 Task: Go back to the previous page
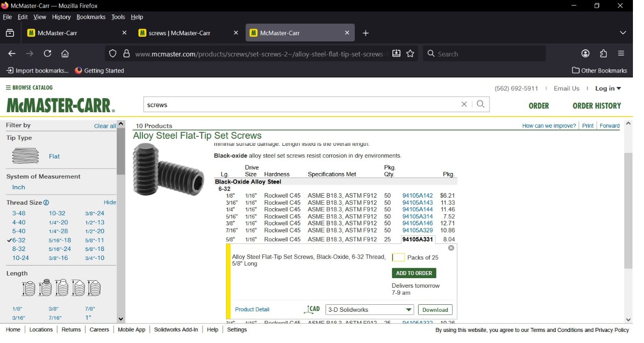click(12, 54)
